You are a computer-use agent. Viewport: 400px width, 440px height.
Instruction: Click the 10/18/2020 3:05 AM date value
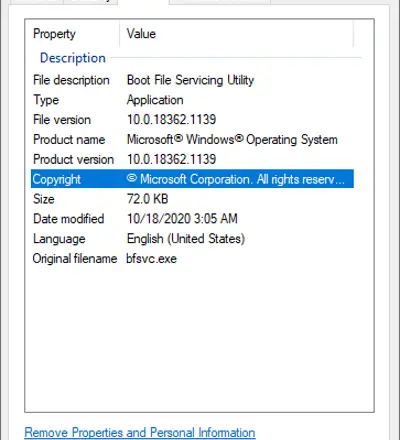(182, 219)
